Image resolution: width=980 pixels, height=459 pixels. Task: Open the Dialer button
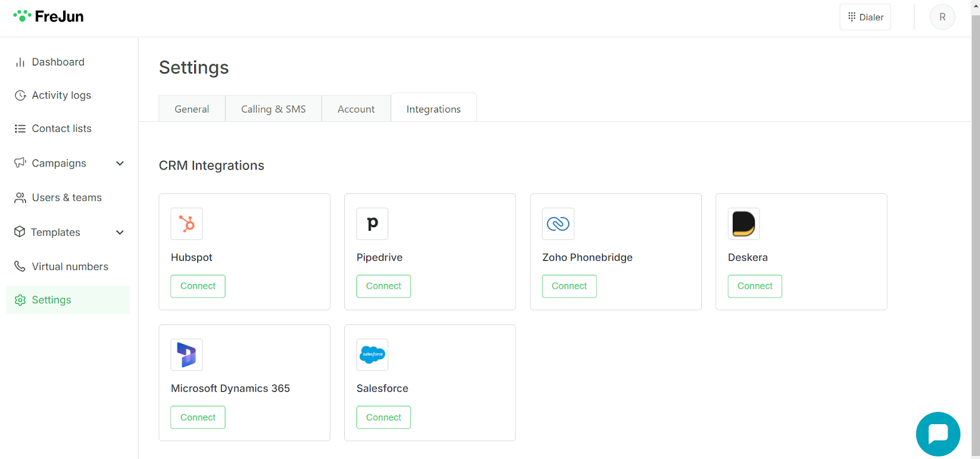click(x=865, y=17)
